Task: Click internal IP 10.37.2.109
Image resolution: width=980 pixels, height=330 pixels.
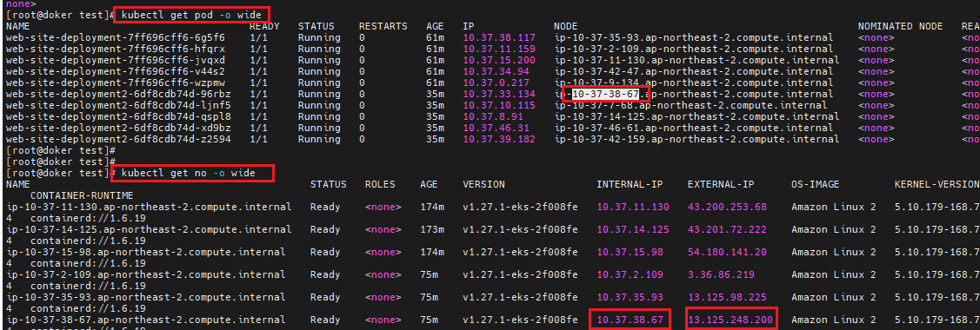Action: coord(630,274)
